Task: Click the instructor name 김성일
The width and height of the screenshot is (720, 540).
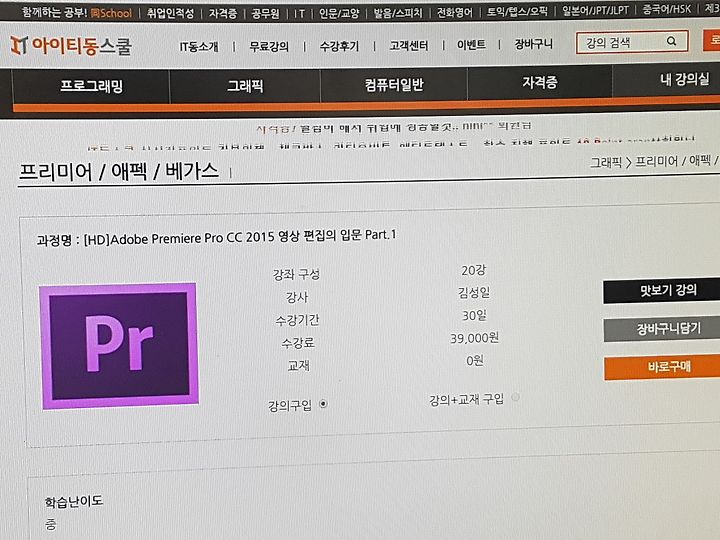Action: [x=474, y=292]
